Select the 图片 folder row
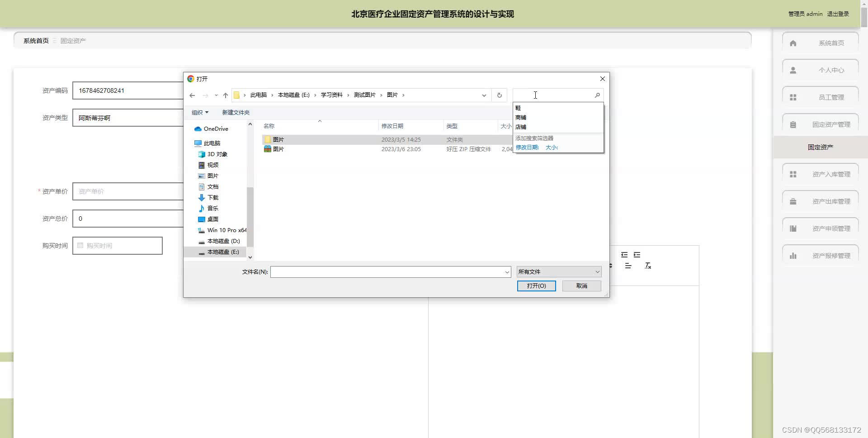 387,140
